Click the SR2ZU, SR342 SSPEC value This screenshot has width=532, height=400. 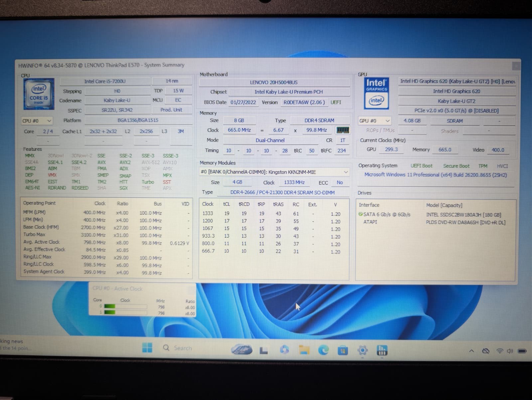coord(117,110)
